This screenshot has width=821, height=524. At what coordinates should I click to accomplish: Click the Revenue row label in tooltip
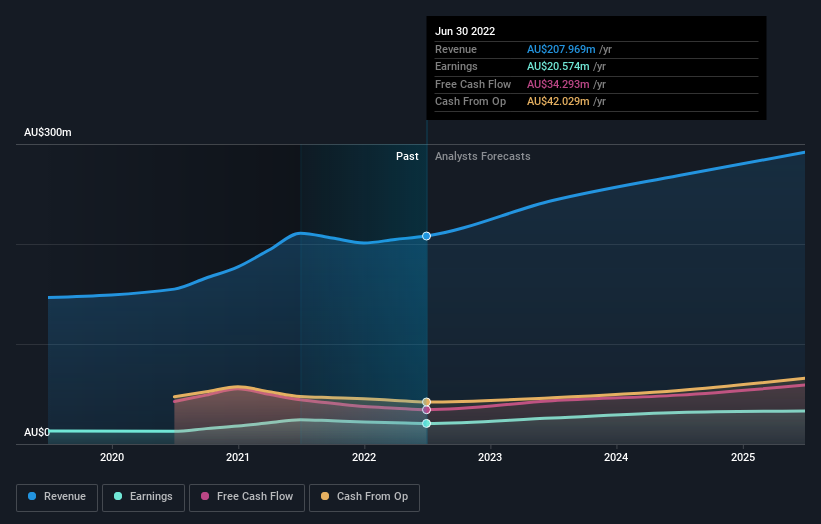456,49
